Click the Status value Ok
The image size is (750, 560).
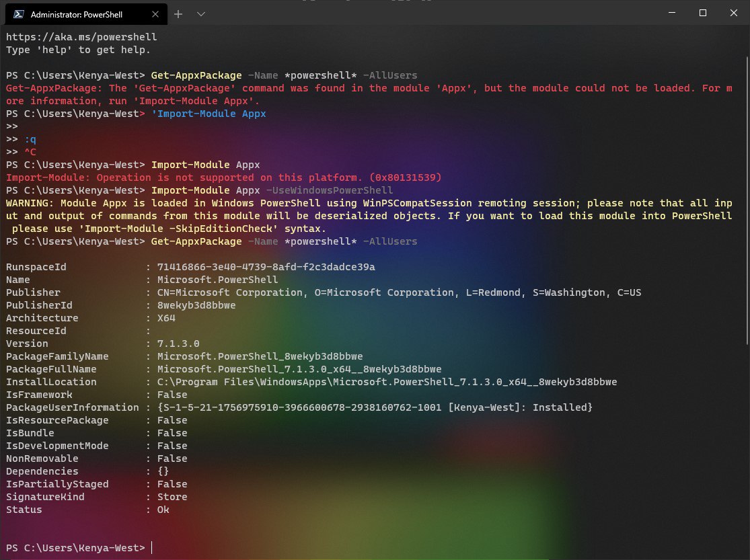pos(163,510)
